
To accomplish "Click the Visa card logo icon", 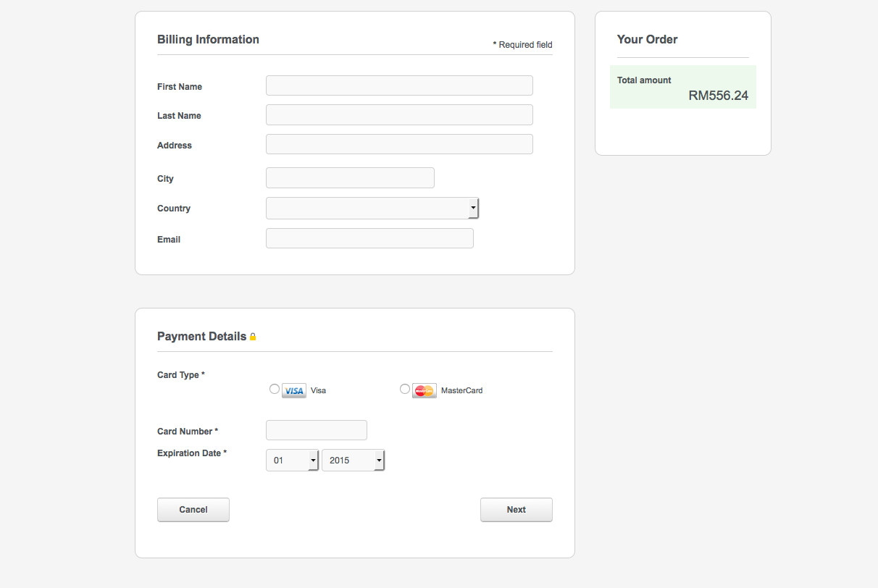I will (x=293, y=391).
